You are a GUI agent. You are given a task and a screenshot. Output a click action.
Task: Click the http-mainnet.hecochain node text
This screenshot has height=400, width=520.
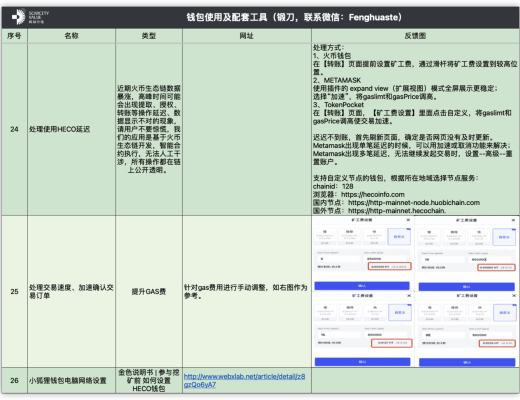tap(397, 211)
